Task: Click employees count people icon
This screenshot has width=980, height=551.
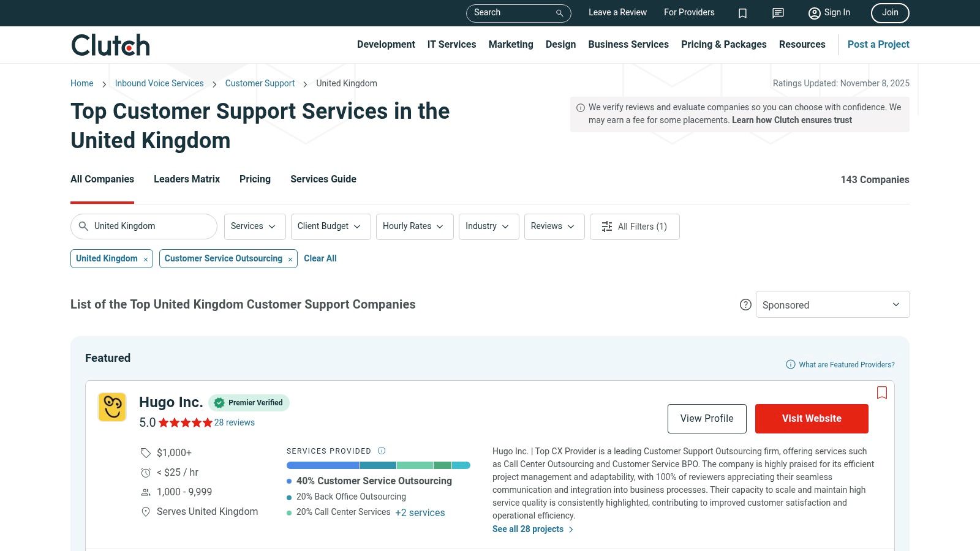Action: tap(146, 492)
